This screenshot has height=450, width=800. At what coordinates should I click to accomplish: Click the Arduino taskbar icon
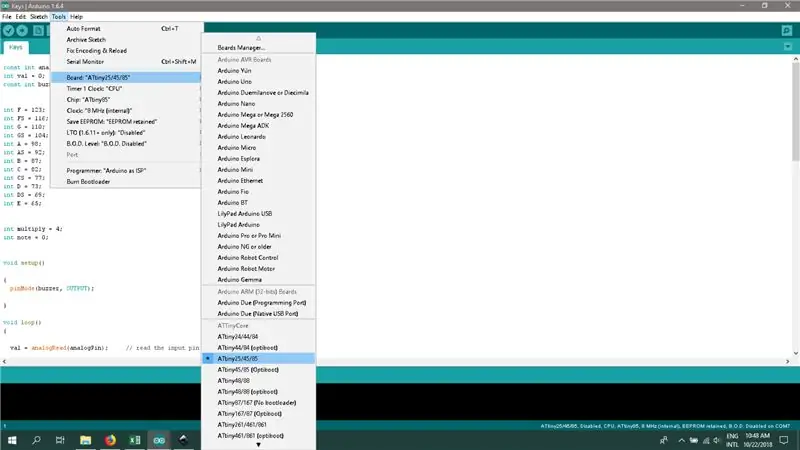tap(159, 440)
